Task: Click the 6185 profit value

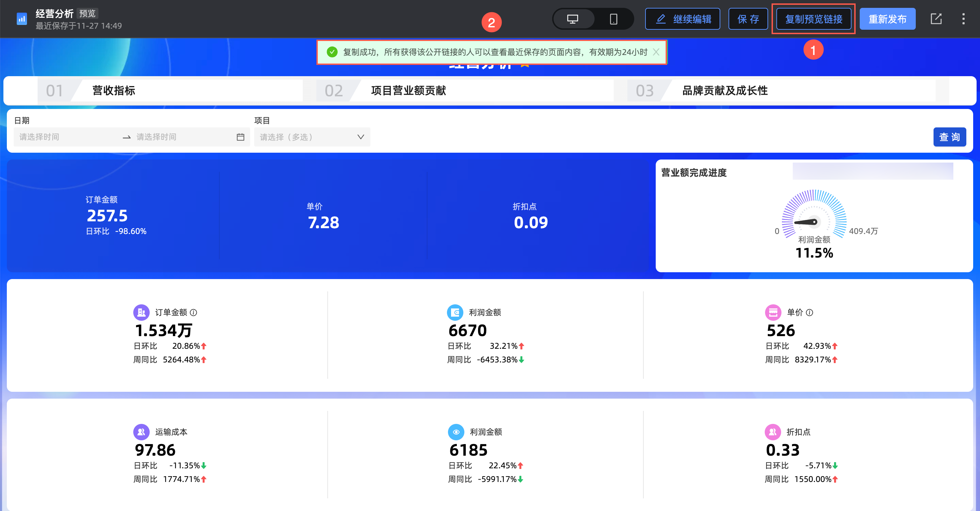Action: point(468,450)
